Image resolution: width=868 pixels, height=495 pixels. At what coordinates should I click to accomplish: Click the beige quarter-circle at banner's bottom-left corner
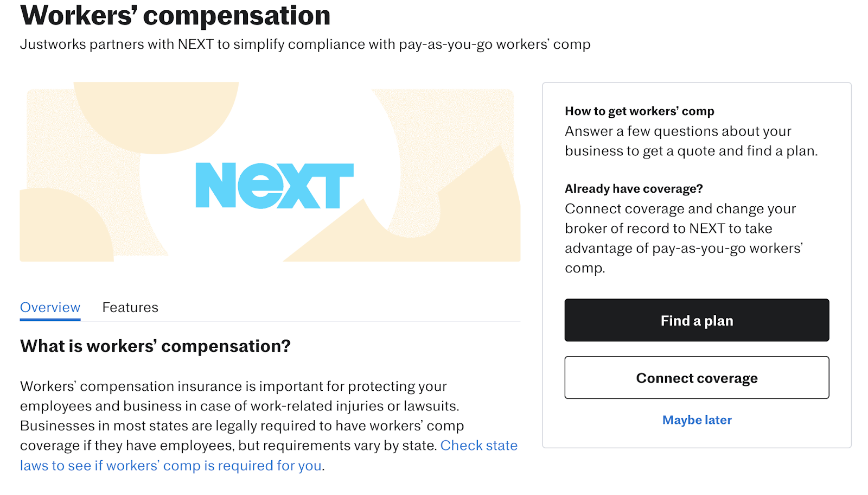(x=60, y=228)
